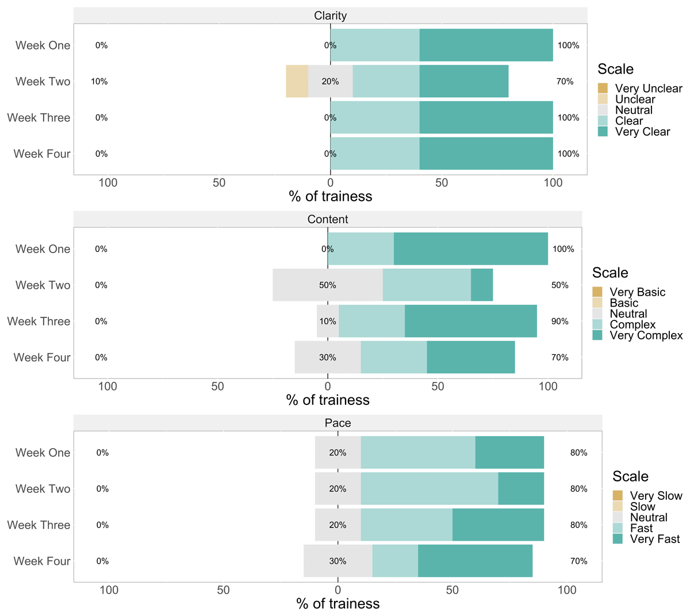690x616 pixels.
Task: Click the Very Unclear legend color swatch
Action: point(603,88)
